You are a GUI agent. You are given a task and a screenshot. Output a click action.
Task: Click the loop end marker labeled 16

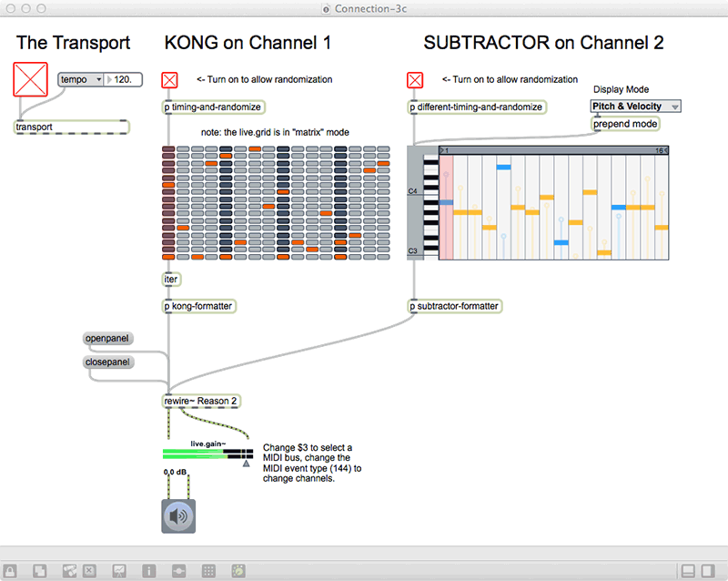tap(662, 150)
